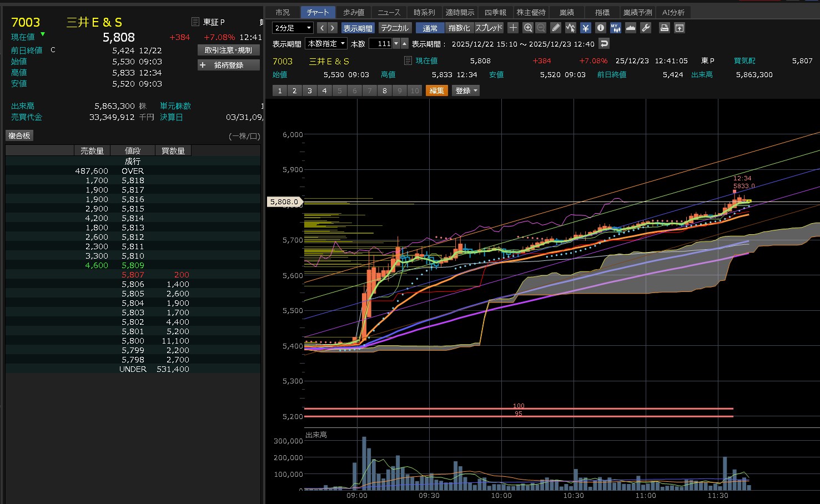Expand the 本数指定 display period dropdown

[x=326, y=43]
